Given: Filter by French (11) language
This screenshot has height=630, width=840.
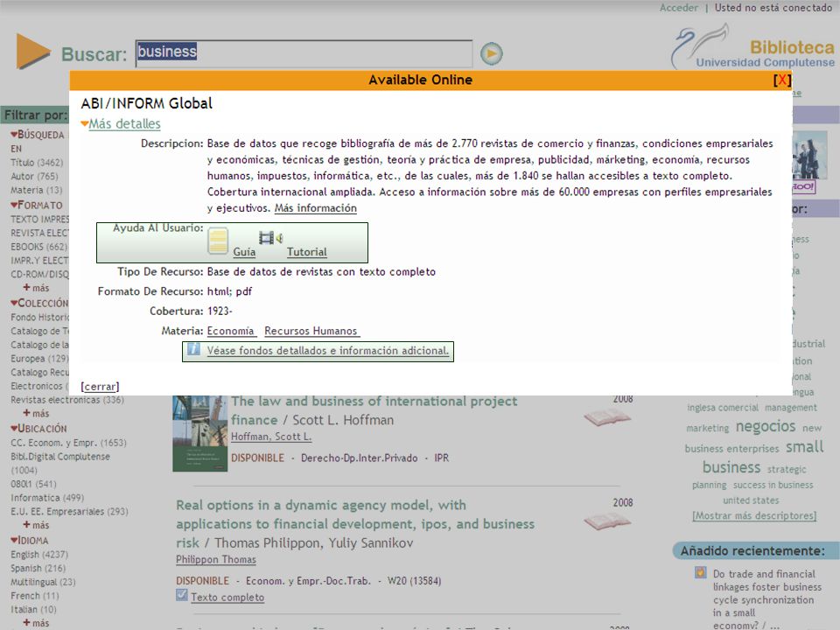Looking at the screenshot, I should (x=35, y=596).
